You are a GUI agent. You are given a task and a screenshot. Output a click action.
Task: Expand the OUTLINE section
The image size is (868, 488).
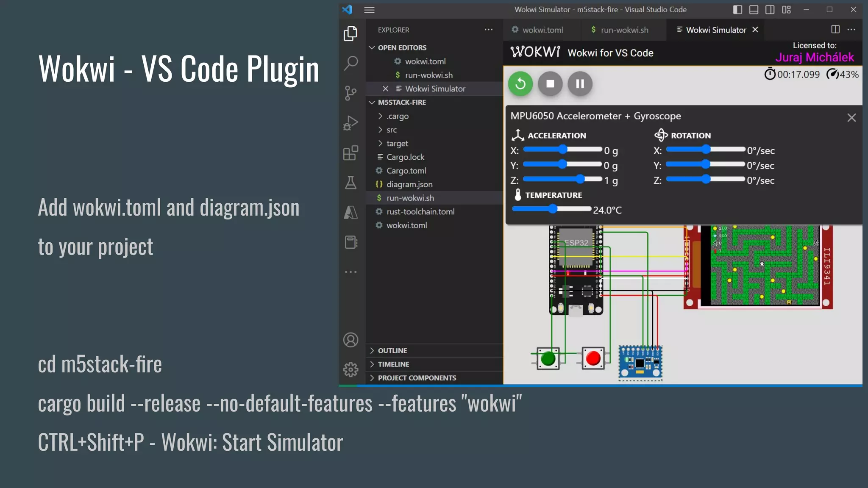(x=392, y=351)
